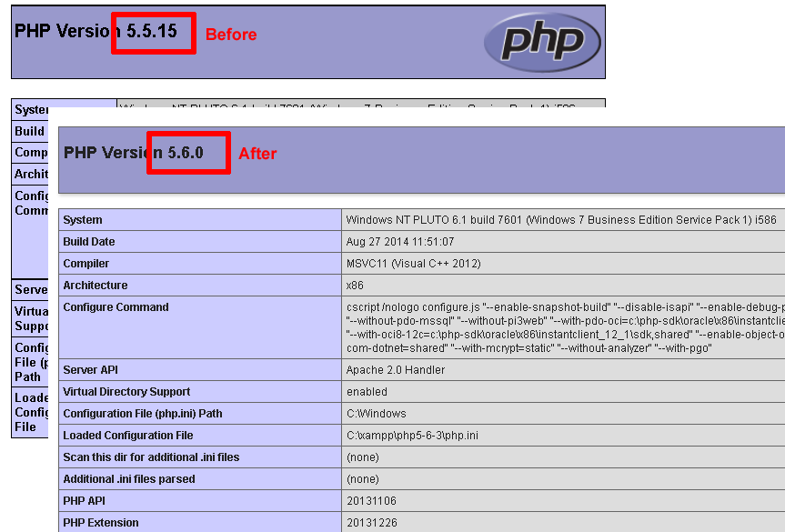Click the PHP Extension value 20131226
785x532 pixels.
click(x=369, y=523)
